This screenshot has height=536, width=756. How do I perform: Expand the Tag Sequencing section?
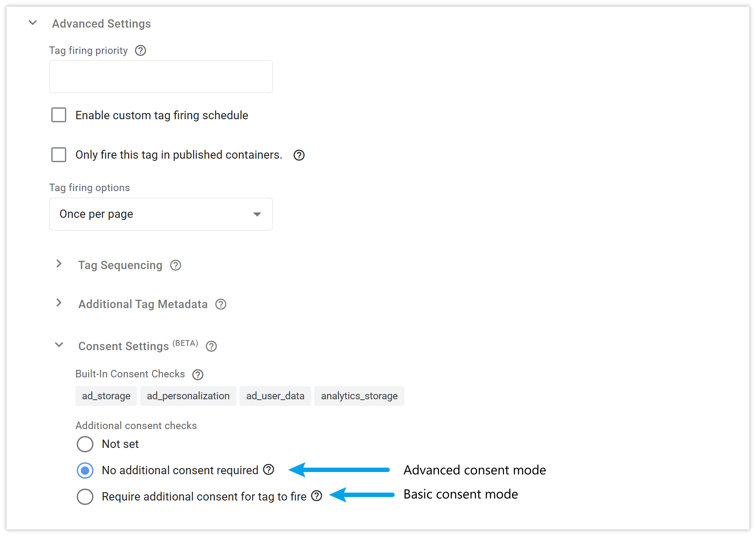coord(59,264)
